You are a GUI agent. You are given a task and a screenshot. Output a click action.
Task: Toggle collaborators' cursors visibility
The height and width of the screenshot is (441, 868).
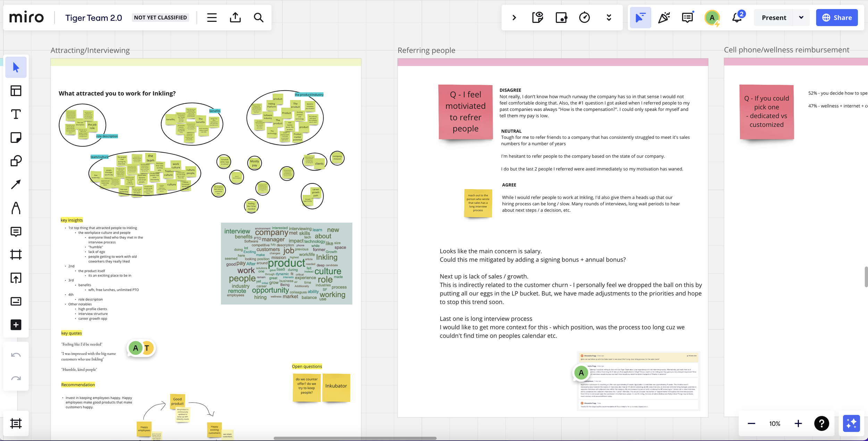(640, 17)
